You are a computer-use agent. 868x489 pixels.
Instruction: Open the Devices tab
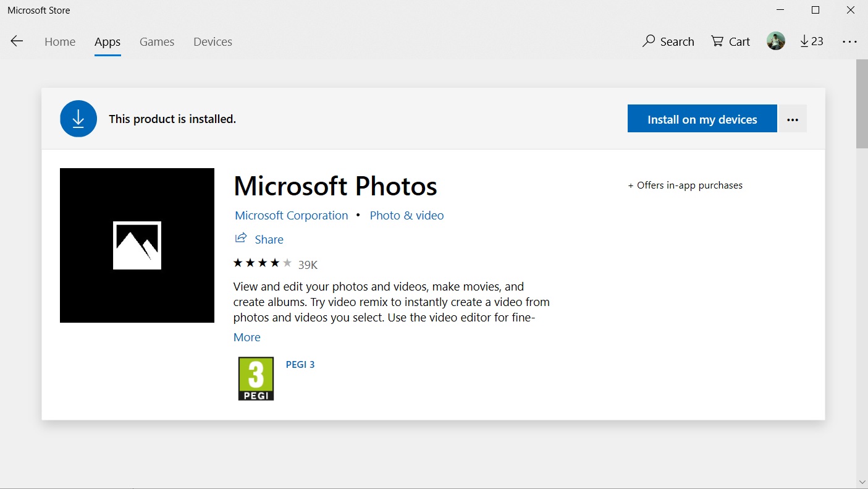pos(213,41)
